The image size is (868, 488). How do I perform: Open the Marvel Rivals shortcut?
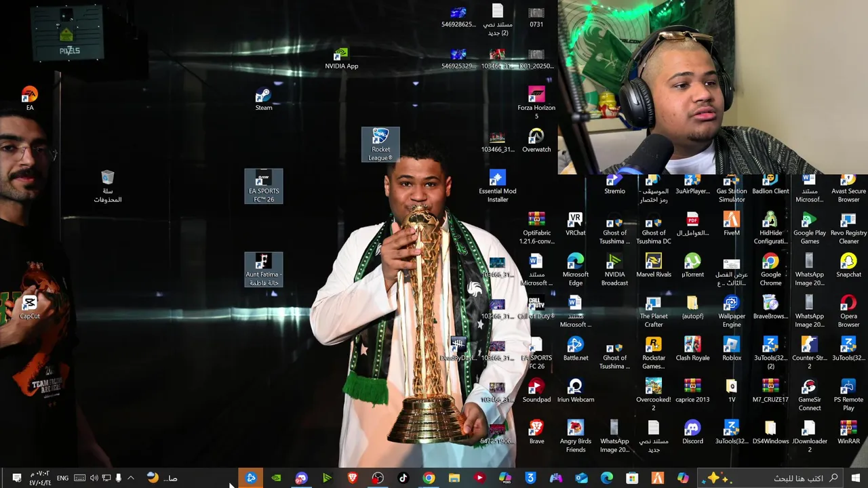(654, 266)
